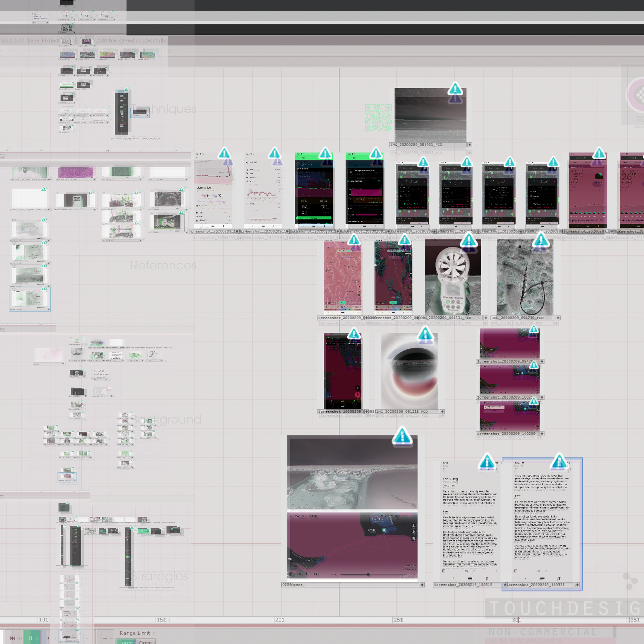Image resolution: width=644 pixels, height=644 pixels.
Task: Pause timeline playback
Action: [x=31, y=638]
